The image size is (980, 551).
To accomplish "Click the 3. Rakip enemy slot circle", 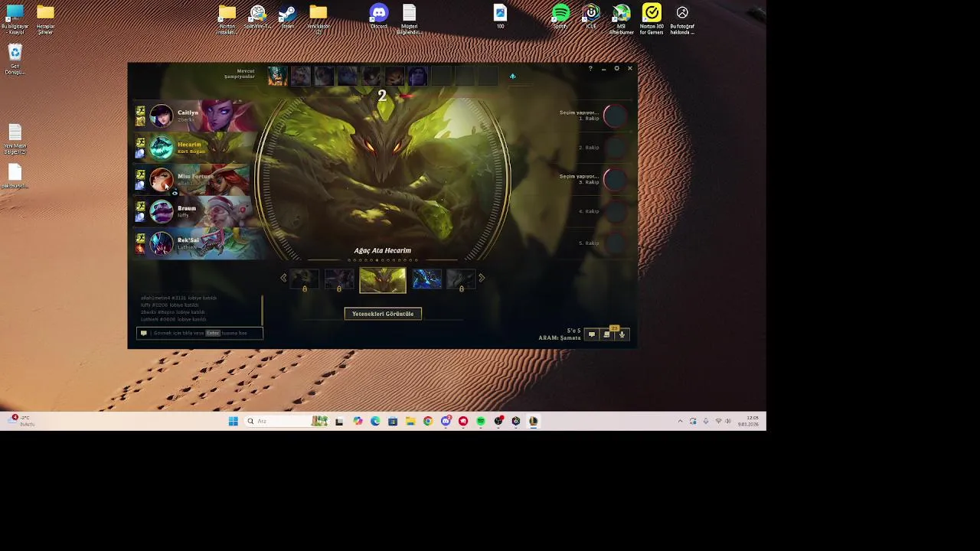I will 615,179.
